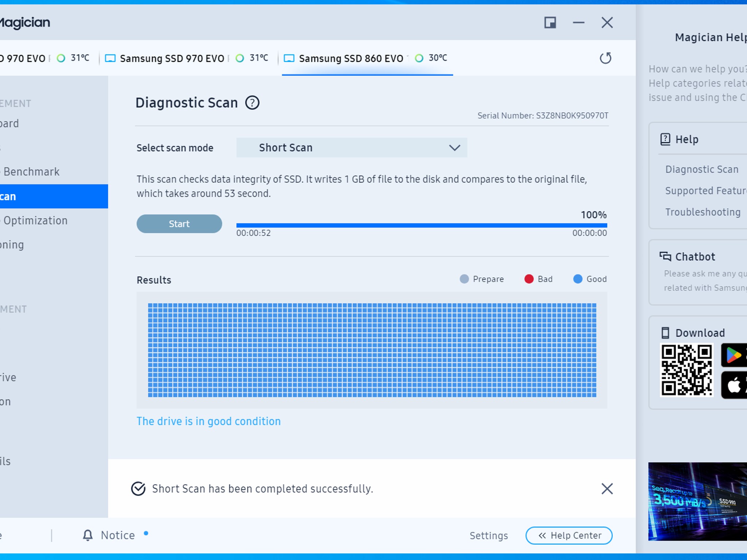The height and width of the screenshot is (560, 747).
Task: Click the second Samsung SSD 970 EVO drive icon
Action: coord(110,58)
